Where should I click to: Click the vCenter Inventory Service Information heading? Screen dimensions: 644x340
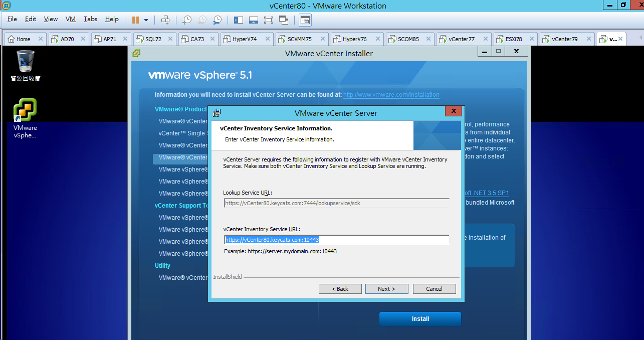(x=276, y=128)
